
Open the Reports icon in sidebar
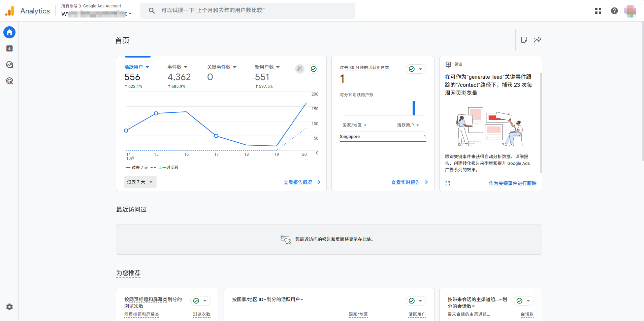point(9,48)
